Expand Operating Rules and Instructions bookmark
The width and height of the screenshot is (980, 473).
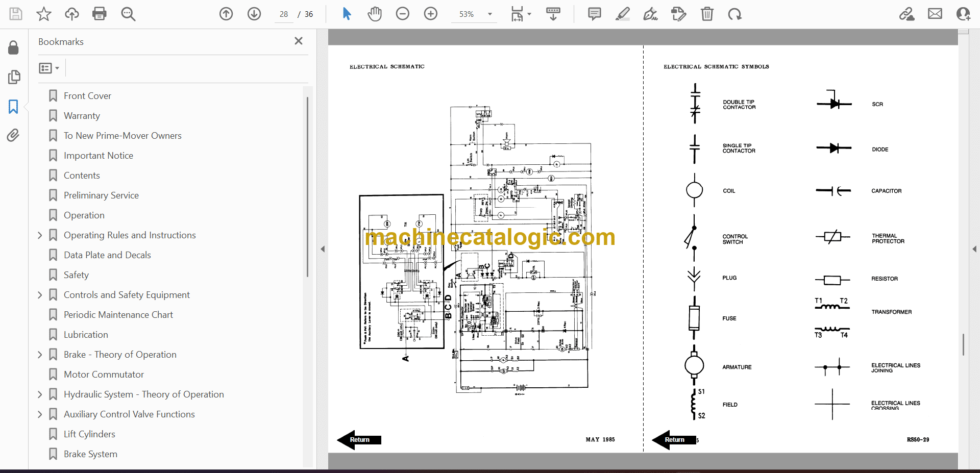[x=40, y=235]
